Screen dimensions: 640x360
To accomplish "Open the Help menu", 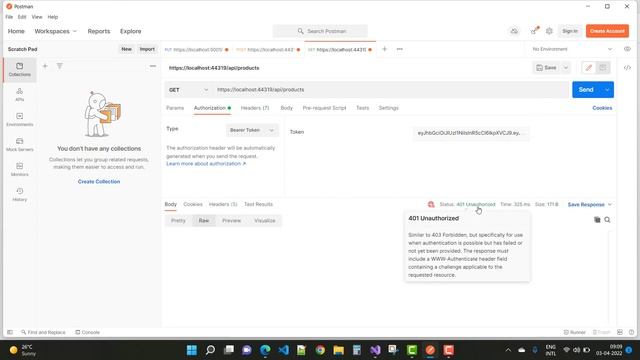I will pos(53,17).
